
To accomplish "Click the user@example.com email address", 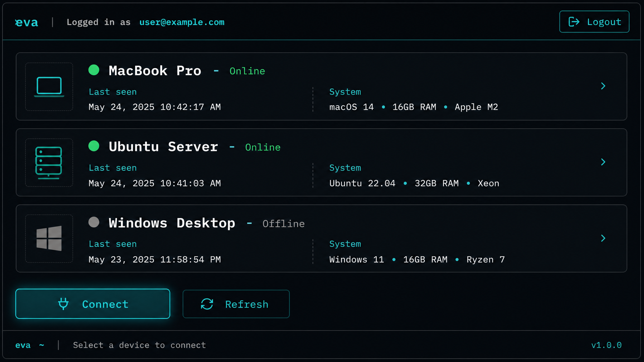I will [x=182, y=22].
